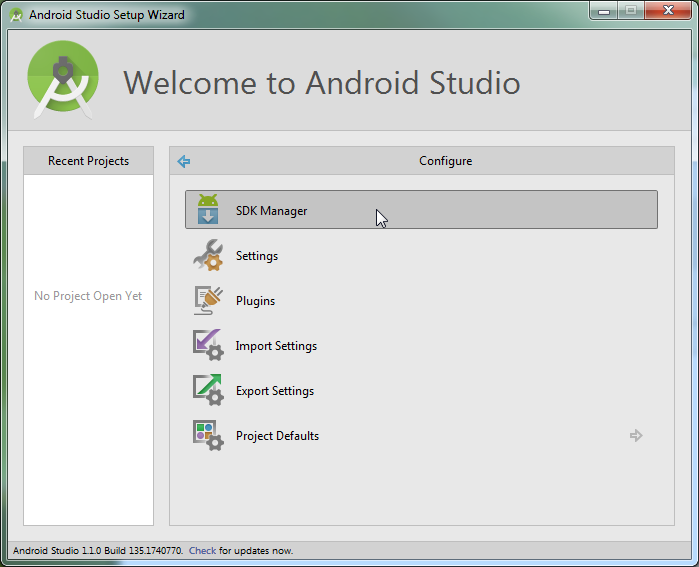The width and height of the screenshot is (699, 567).
Task: Click the SDK Manager Android download icon
Action: tap(208, 209)
